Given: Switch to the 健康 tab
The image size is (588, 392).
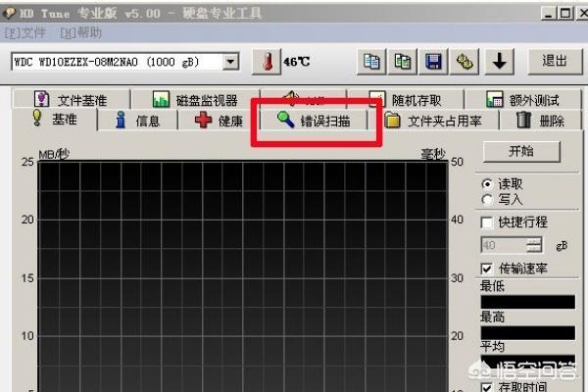Looking at the screenshot, I should [x=219, y=121].
